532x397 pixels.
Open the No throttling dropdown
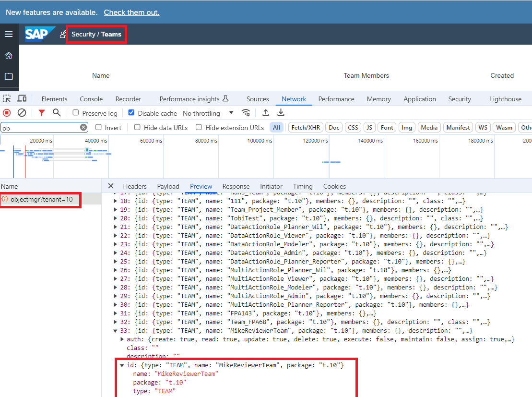pos(208,113)
